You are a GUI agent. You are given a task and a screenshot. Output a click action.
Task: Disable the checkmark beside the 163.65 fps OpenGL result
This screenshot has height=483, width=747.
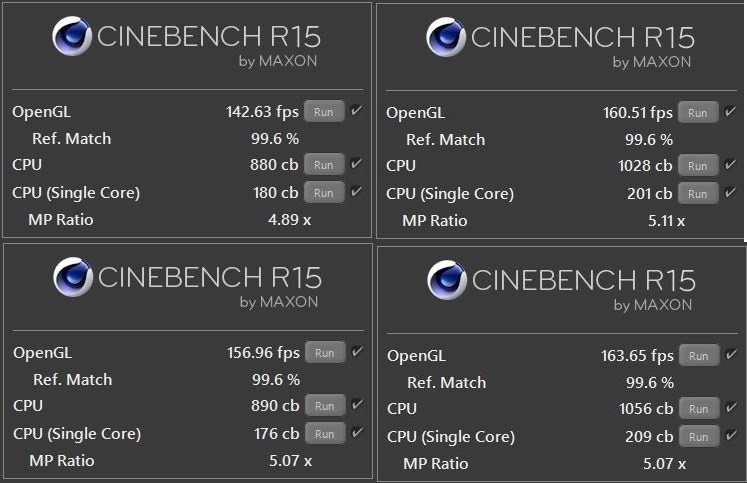tap(731, 355)
